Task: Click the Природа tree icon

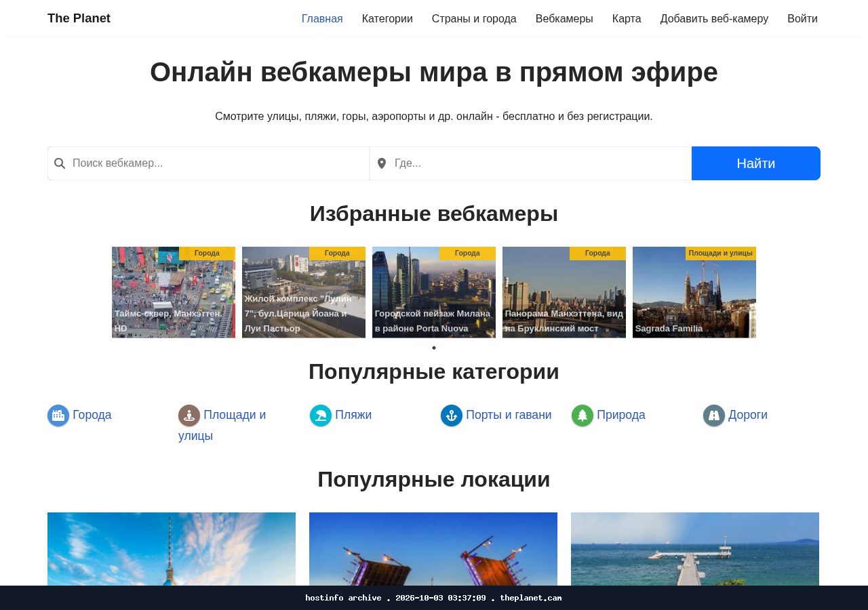Action: click(583, 415)
